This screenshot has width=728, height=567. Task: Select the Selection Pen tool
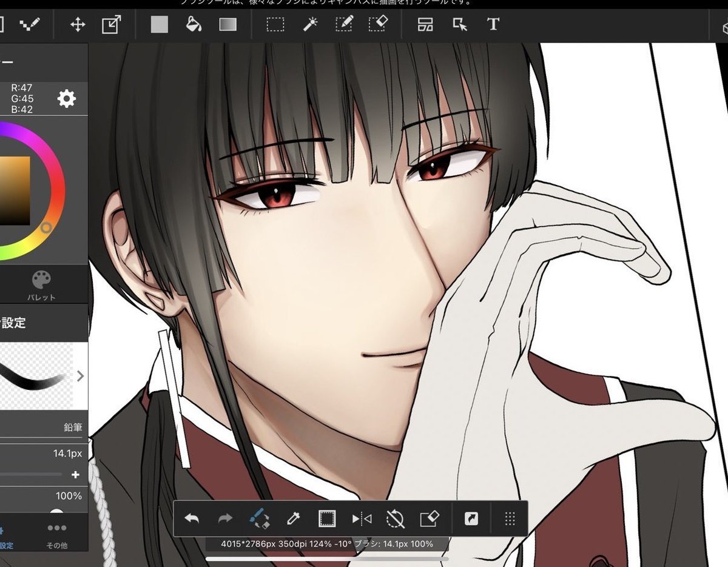coord(344,25)
